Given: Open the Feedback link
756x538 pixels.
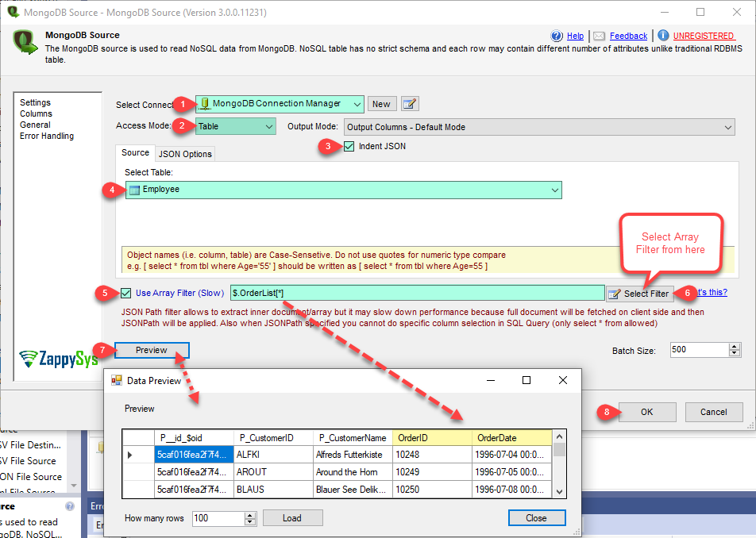Looking at the screenshot, I should coord(629,36).
